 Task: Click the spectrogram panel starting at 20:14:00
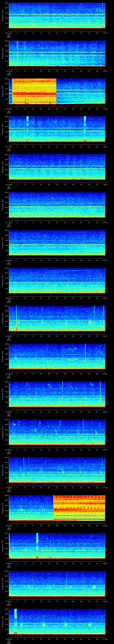(x=57, y=16)
